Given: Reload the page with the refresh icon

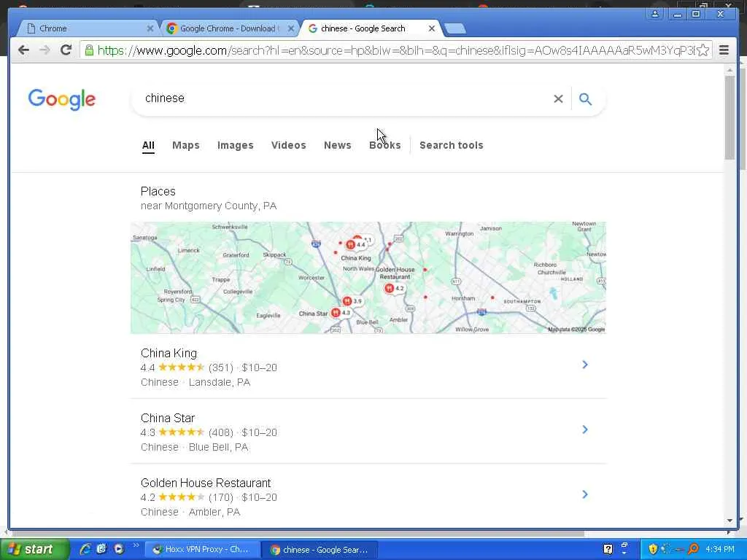Looking at the screenshot, I should tap(66, 50).
